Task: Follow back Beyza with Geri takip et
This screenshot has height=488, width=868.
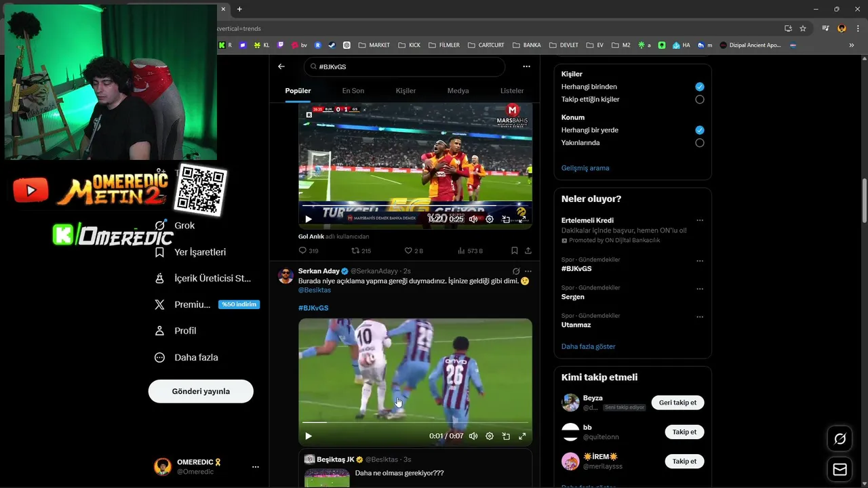Action: coord(677,403)
